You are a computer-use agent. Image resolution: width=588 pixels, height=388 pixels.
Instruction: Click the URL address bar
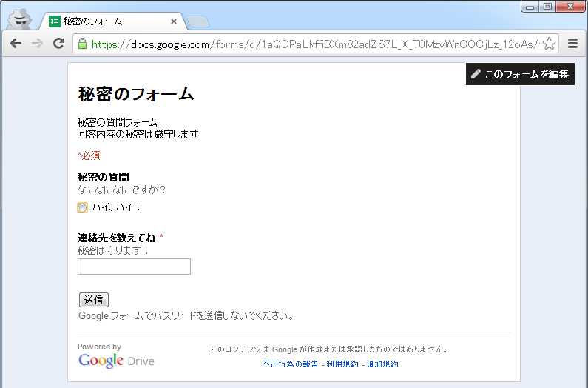pyautogui.click(x=315, y=44)
